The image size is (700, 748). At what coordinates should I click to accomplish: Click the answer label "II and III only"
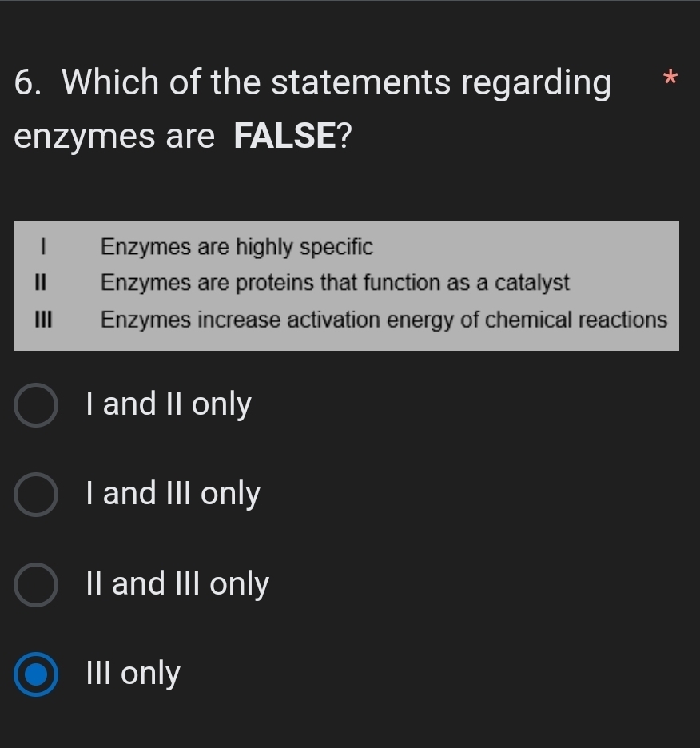177,583
